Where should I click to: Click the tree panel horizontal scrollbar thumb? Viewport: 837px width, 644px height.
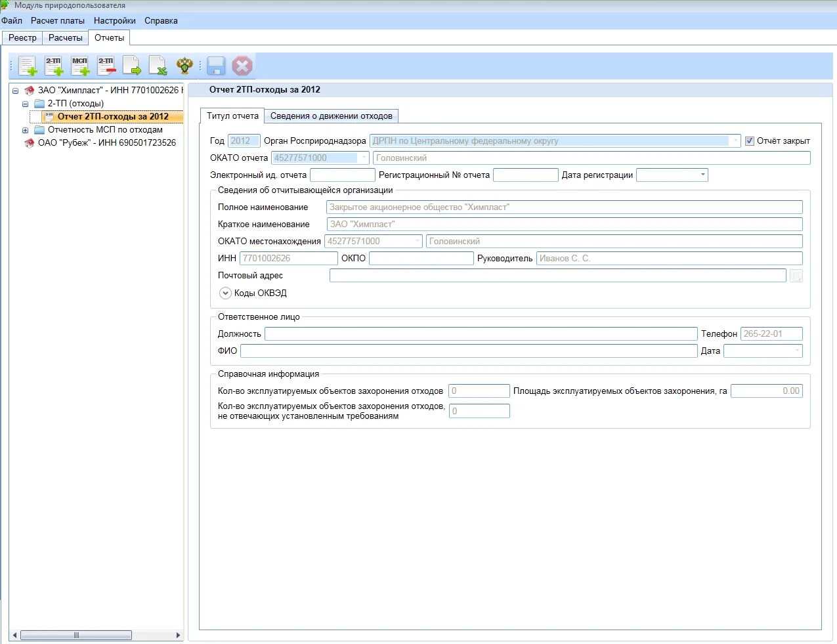pyautogui.click(x=76, y=635)
